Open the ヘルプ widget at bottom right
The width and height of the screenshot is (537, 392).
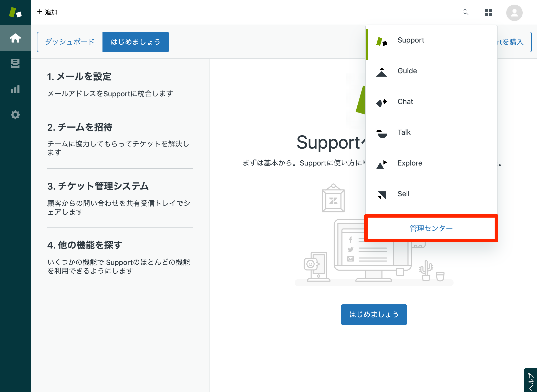click(x=531, y=380)
